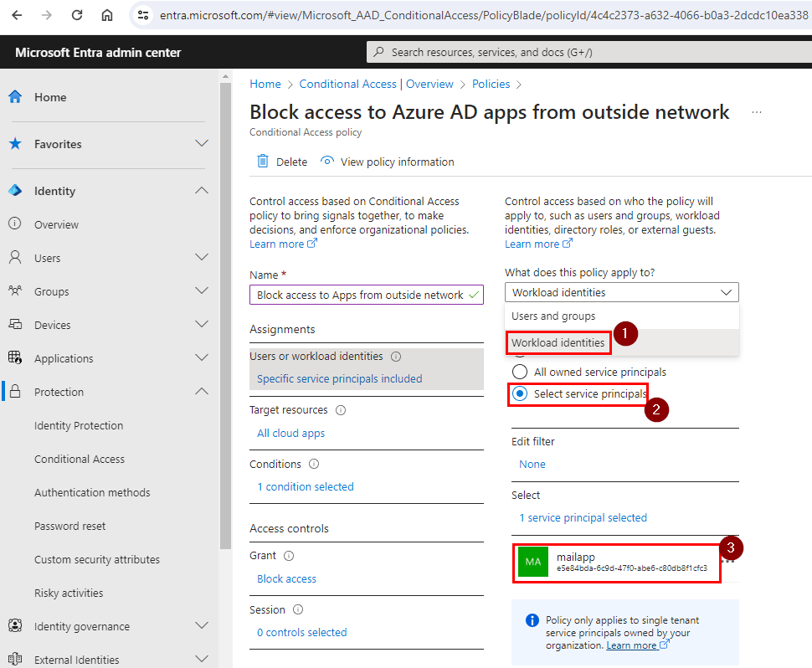
Task: Click the info icon beside Target resources
Action: pos(341,410)
